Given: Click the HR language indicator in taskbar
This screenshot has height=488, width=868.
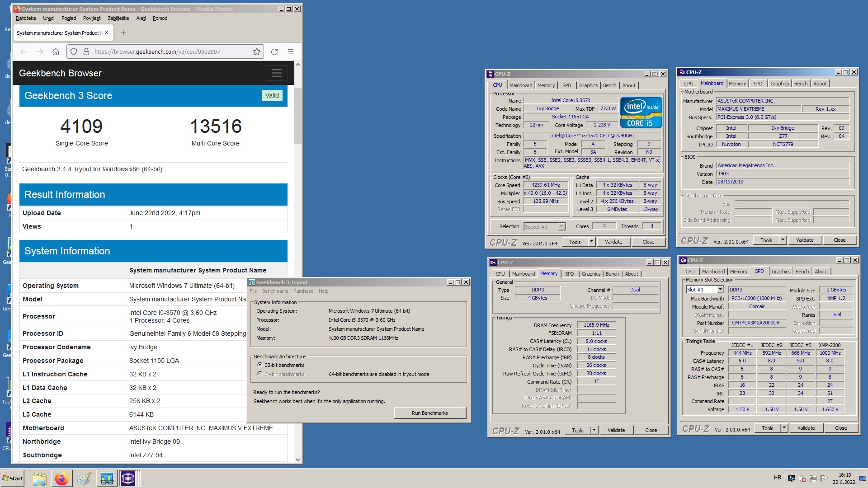Looking at the screenshot, I should click(x=777, y=478).
